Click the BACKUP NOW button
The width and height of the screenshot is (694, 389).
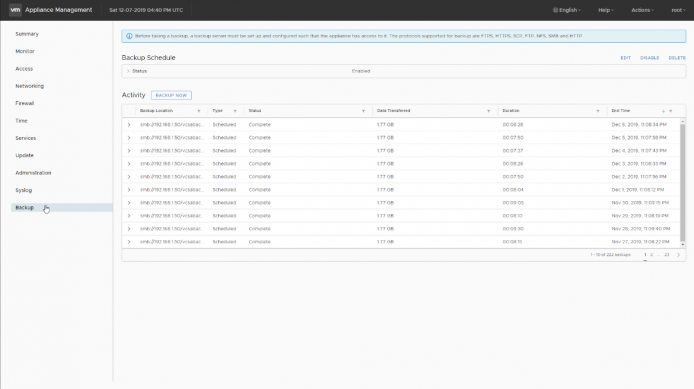point(171,95)
